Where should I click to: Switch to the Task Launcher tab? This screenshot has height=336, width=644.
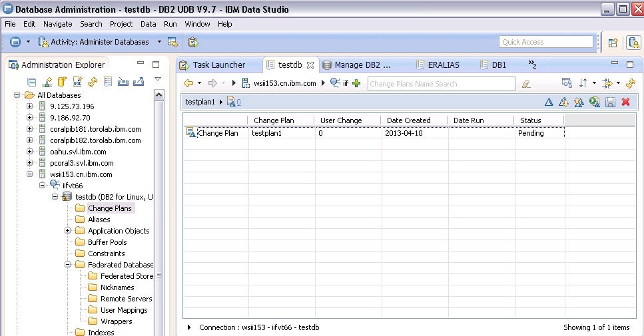click(x=219, y=65)
